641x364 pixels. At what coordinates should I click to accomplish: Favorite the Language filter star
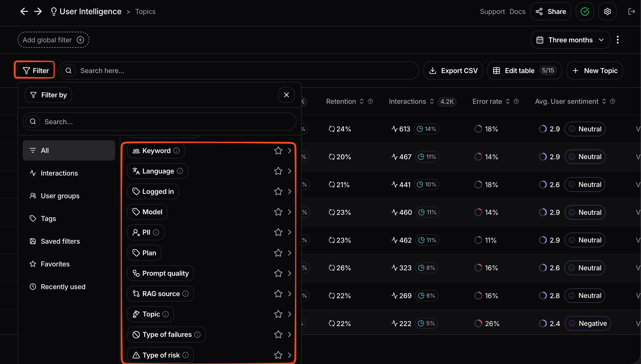(278, 171)
